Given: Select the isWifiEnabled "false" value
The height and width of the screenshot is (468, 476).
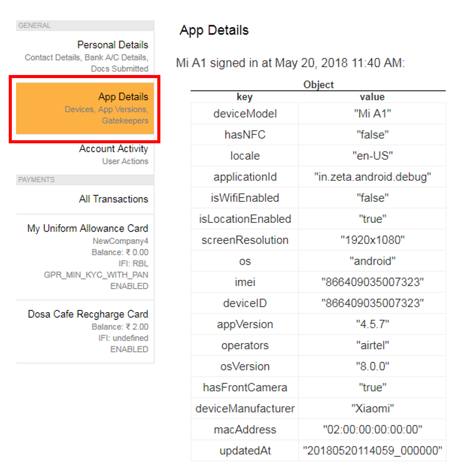Looking at the screenshot, I should (x=373, y=198).
